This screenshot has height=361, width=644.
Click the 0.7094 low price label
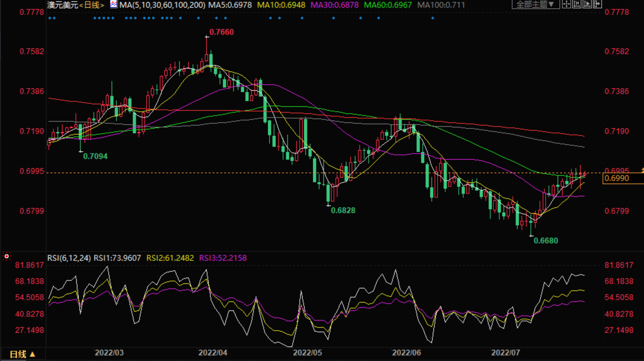click(x=95, y=156)
